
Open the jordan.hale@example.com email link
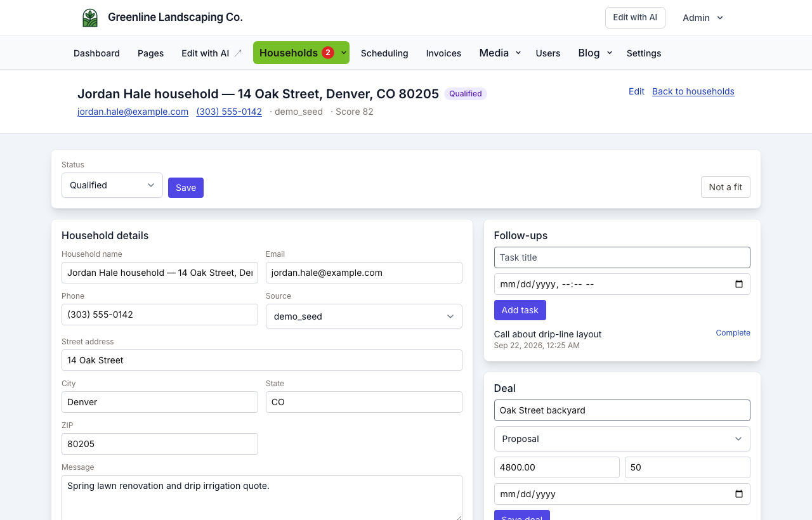click(133, 112)
